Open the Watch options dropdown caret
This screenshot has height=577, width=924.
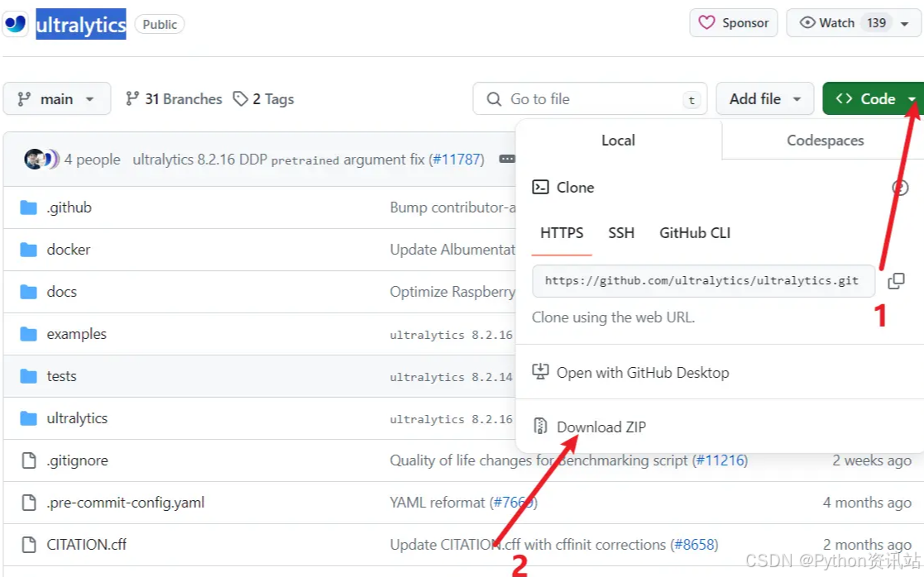(904, 24)
